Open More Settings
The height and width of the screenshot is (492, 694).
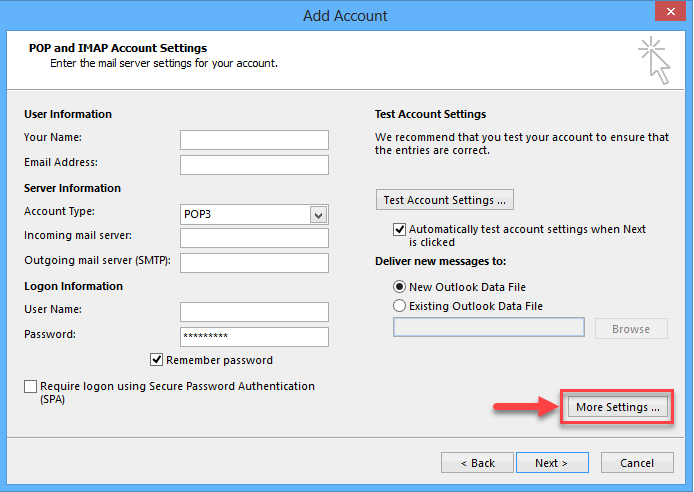click(x=617, y=407)
